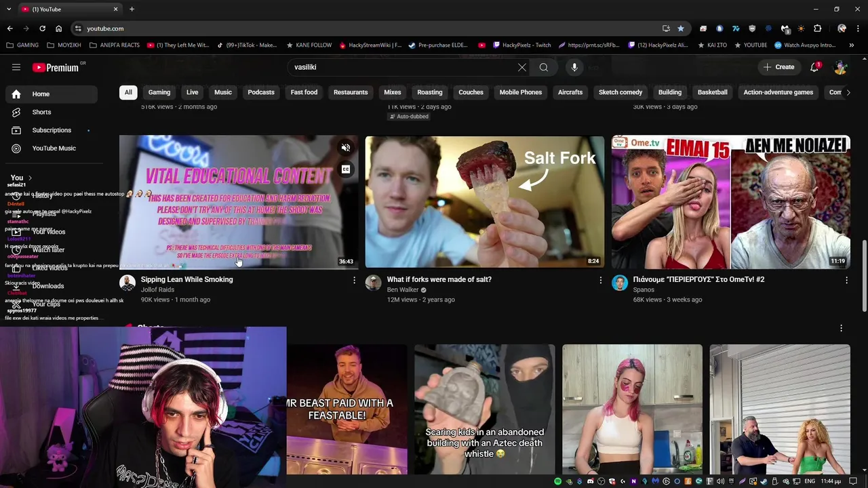Go to Home in the sidebar
This screenshot has height=488, width=868.
point(52,94)
